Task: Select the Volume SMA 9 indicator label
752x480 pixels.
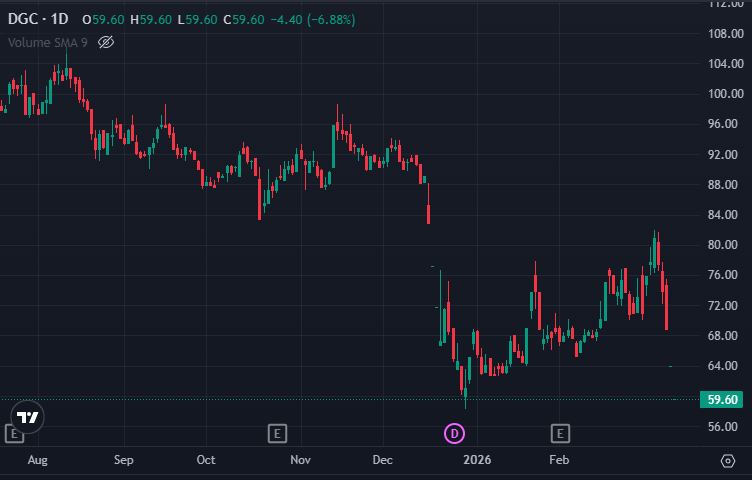Action: pos(48,42)
